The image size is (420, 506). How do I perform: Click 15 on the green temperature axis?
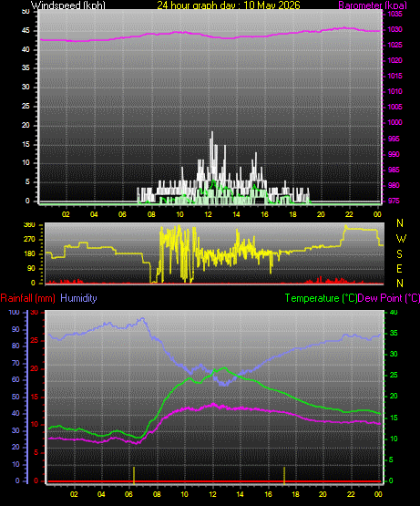coord(394,418)
